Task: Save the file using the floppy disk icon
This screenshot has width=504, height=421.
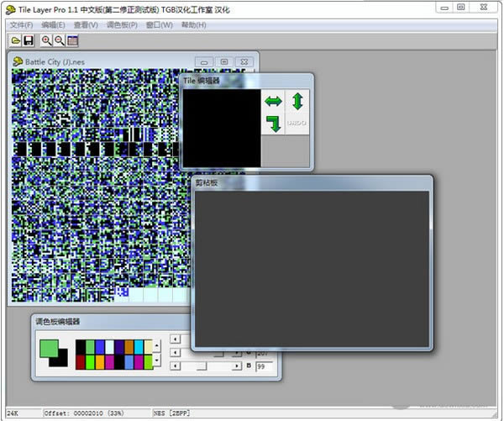Action: click(29, 40)
